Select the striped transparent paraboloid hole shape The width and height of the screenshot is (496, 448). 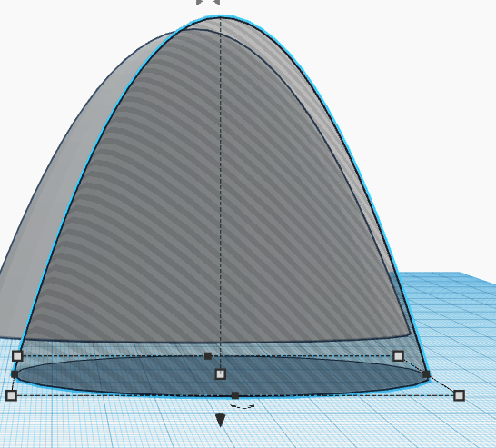[x=222, y=205]
